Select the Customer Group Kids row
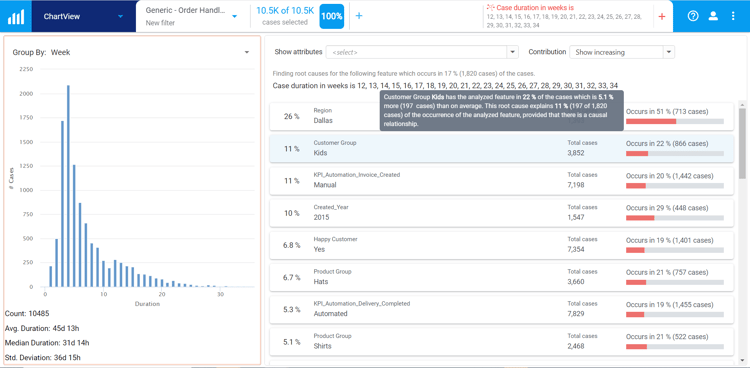The height and width of the screenshot is (368, 750). [x=501, y=148]
